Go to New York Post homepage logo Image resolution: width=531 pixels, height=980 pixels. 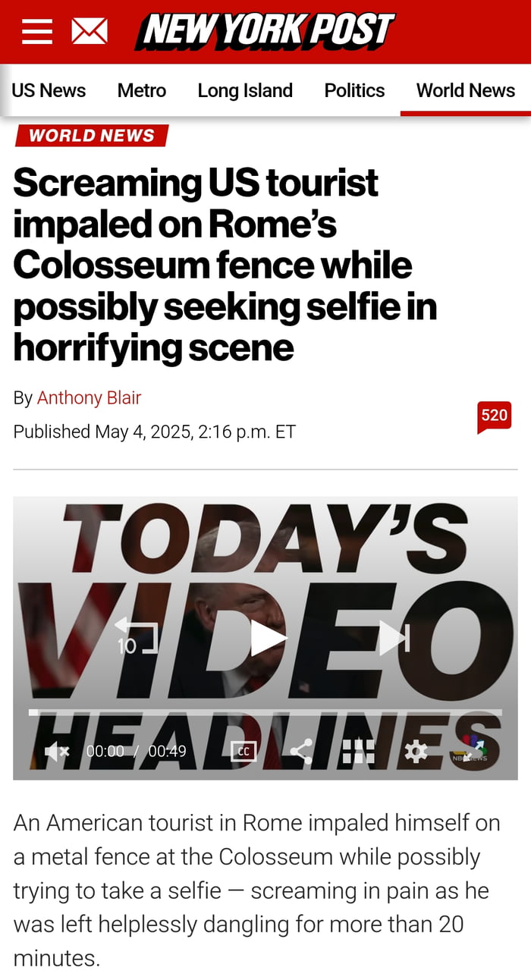click(265, 32)
